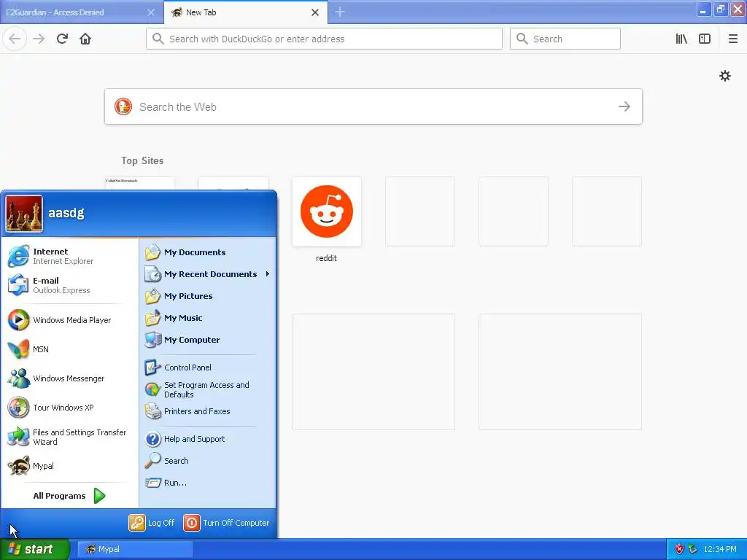This screenshot has width=747, height=560.
Task: Expand My Recent Documents submenu
Action: tap(208, 274)
